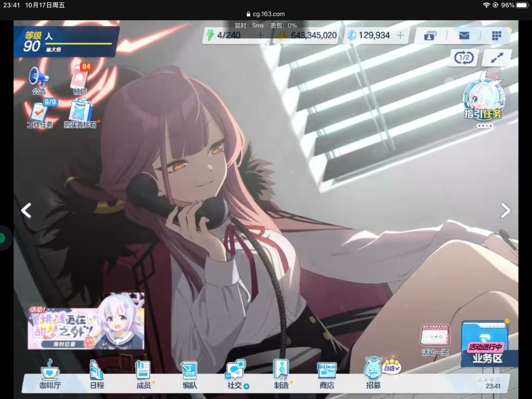Tap the 23:41 clock in status bar
This screenshot has width=532, height=399.
(11, 5)
